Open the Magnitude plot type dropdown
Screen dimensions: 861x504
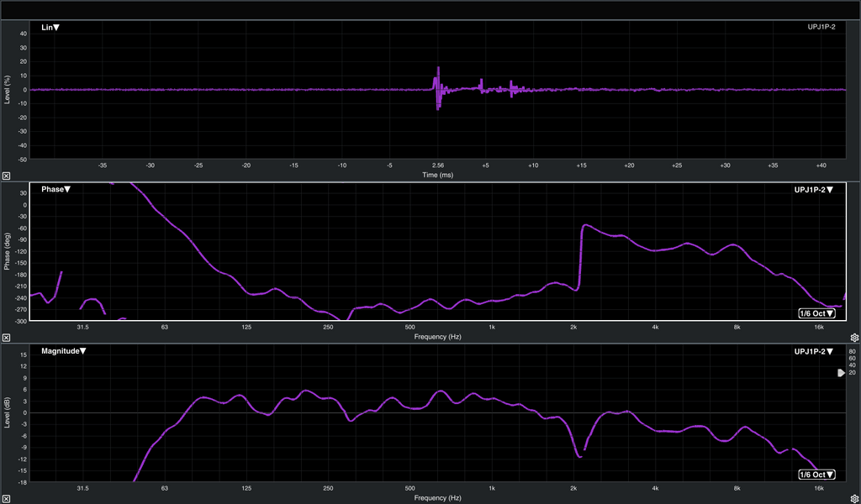click(64, 351)
